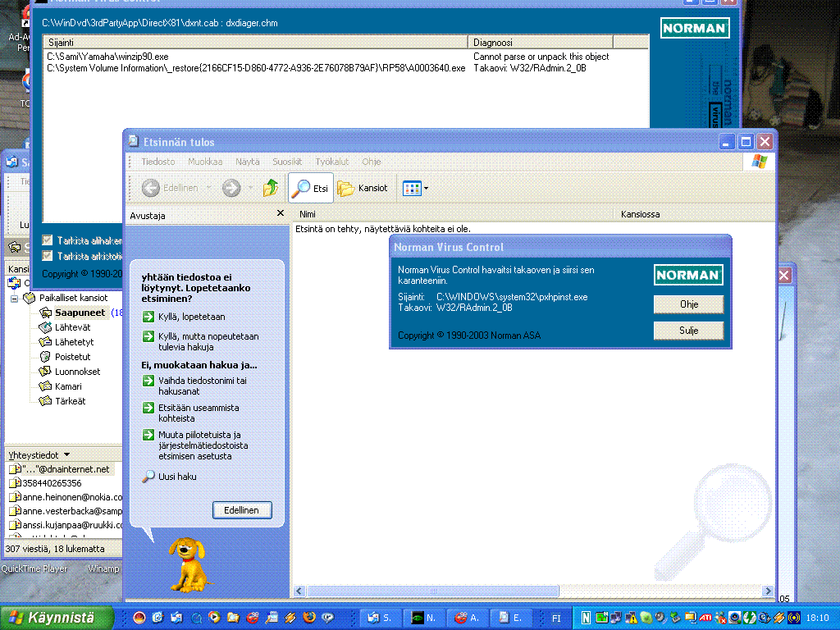Toggle the Tarkista alihakemistot checkbox
The image size is (840, 630).
(48, 240)
